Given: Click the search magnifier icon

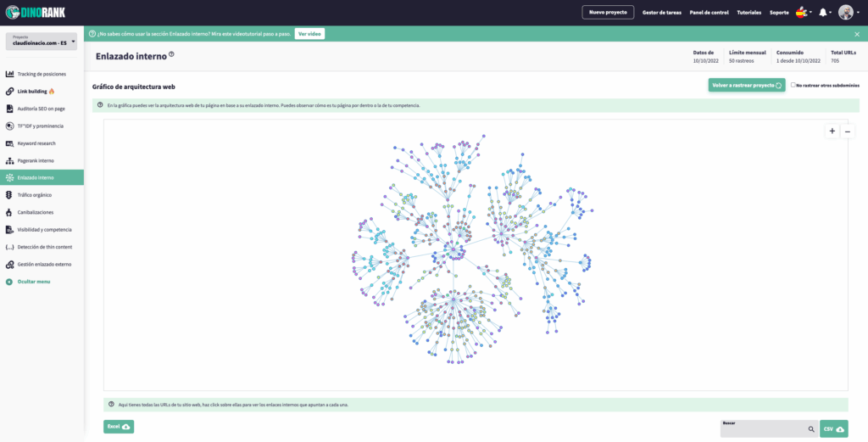Looking at the screenshot, I should (811, 429).
